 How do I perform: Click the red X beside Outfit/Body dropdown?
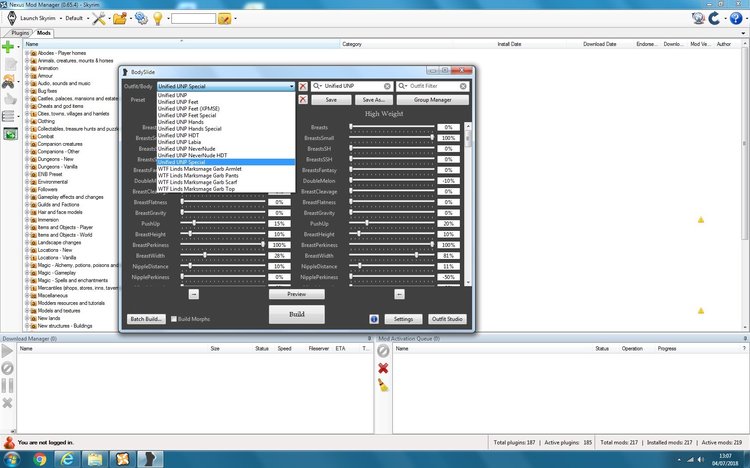(x=303, y=86)
